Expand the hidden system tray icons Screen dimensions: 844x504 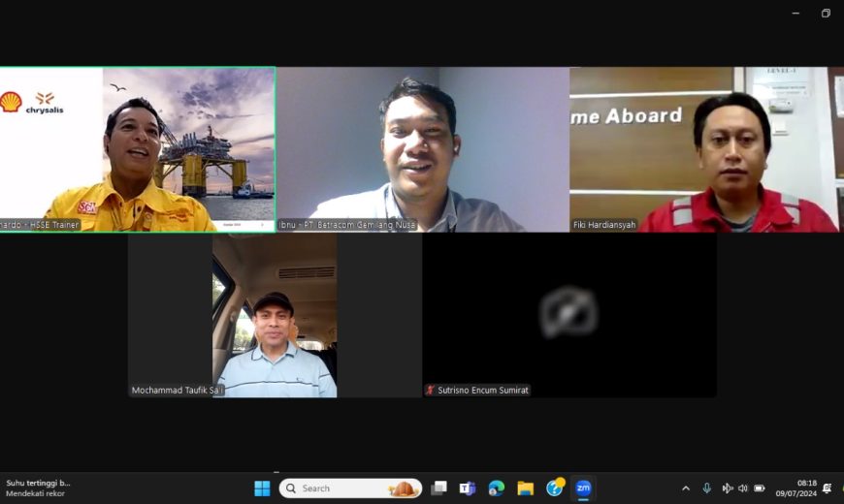[x=686, y=488]
